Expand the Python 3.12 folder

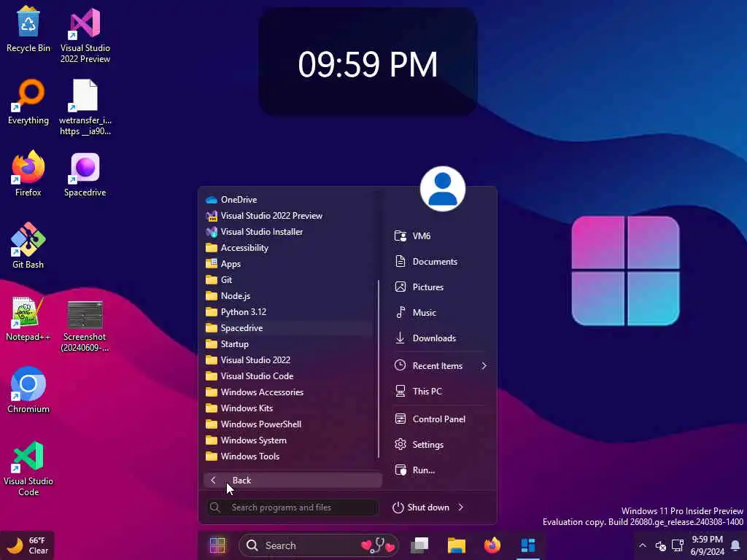(289, 312)
